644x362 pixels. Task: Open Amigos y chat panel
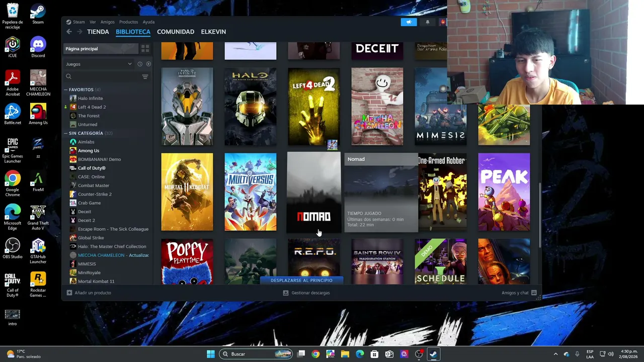tap(519, 293)
